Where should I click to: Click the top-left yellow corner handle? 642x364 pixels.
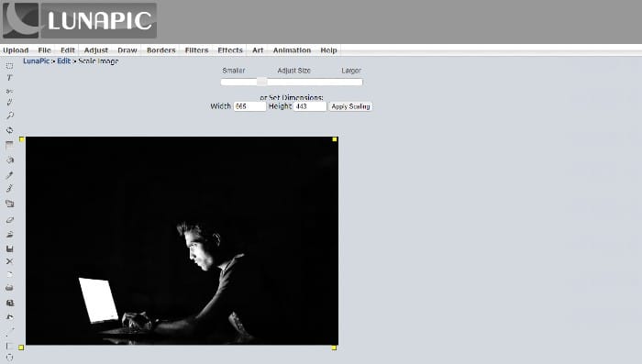(22, 139)
